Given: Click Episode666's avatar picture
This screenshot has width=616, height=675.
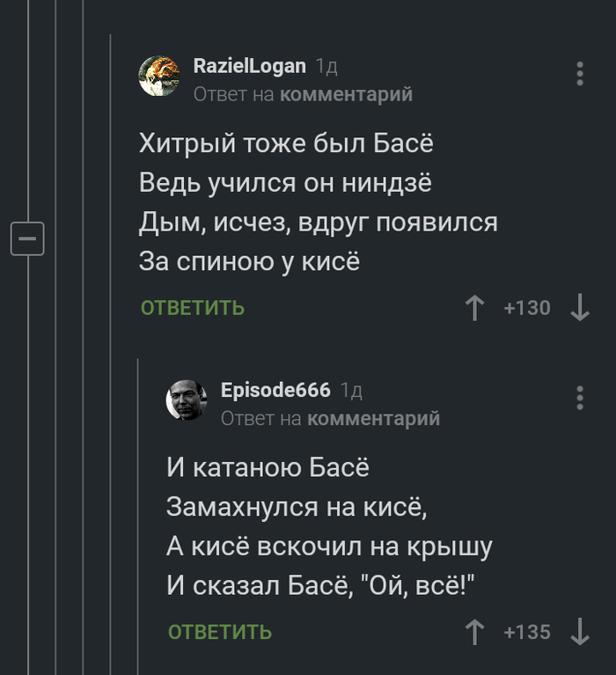Looking at the screenshot, I should (187, 400).
